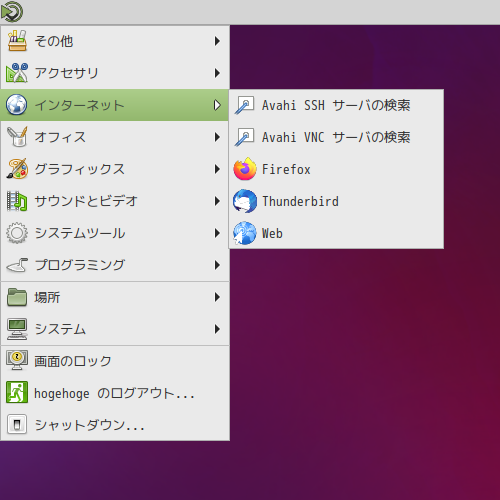Viewport: 500px width, 500px height.
Task: Expand the その他 submenu arrow
Action: (217, 41)
